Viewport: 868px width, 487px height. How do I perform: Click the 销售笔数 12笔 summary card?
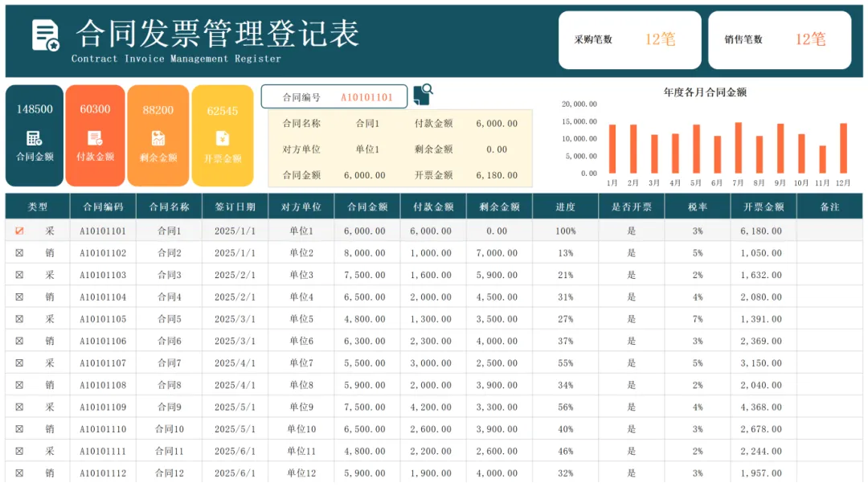coord(780,40)
